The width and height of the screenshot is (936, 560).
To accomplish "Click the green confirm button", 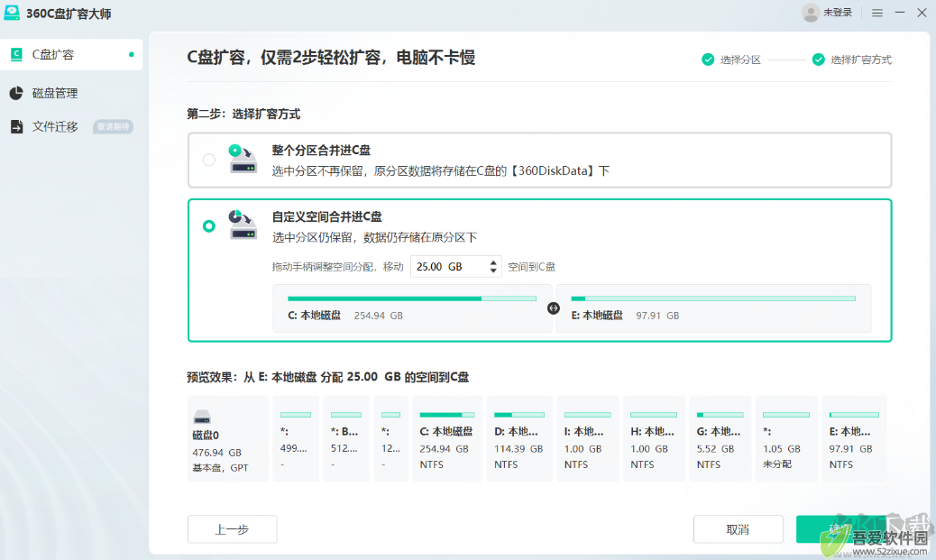I will tap(840, 529).
